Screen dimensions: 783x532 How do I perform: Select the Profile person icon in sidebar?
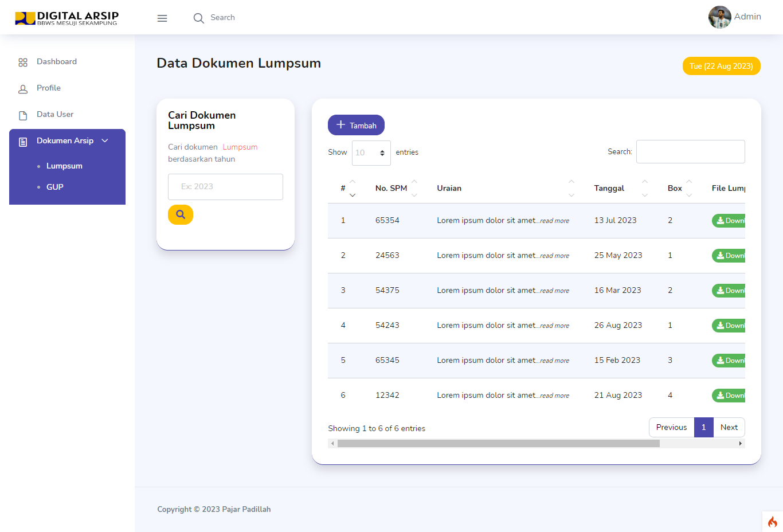(23, 88)
